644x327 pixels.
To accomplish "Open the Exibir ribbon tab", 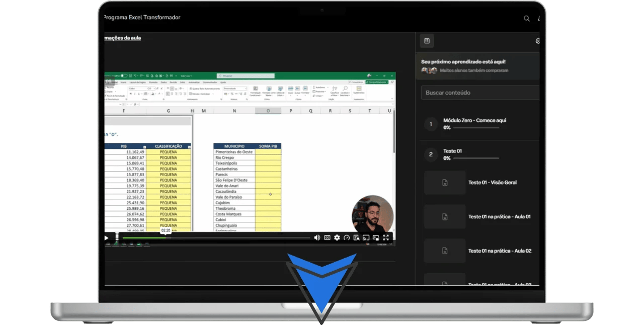I will pyautogui.click(x=183, y=83).
